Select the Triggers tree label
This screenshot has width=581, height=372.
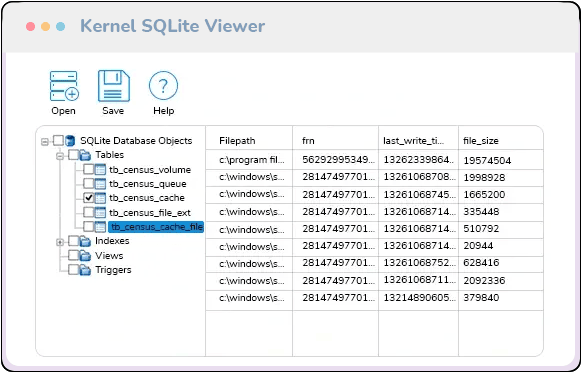click(x=113, y=270)
